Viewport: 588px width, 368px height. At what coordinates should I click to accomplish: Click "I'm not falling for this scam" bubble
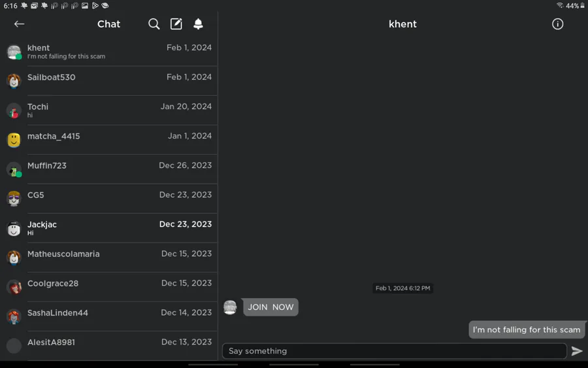coord(527,329)
